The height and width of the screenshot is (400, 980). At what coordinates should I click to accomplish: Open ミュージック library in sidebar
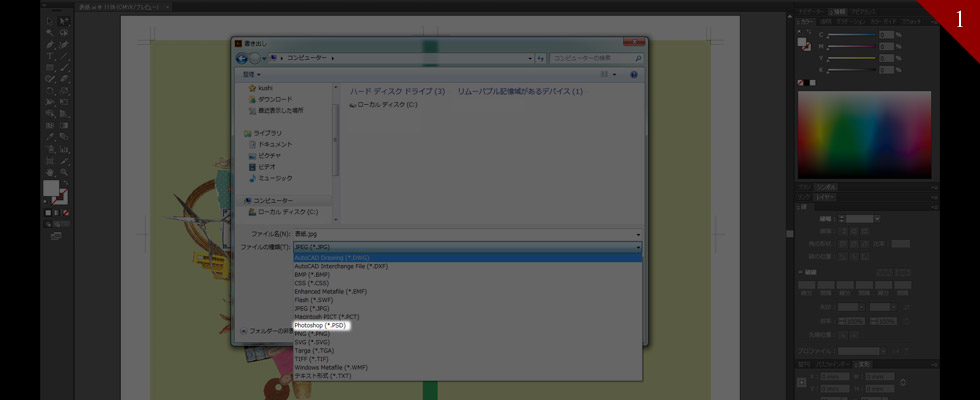tap(270, 178)
